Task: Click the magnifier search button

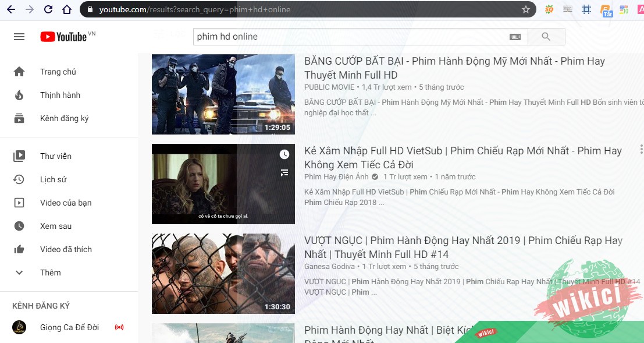Action: (x=546, y=37)
